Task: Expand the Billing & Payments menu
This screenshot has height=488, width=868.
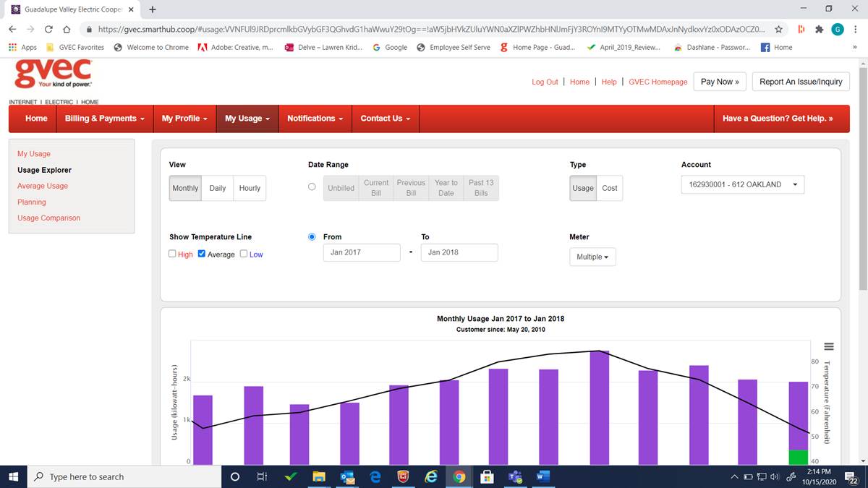Action: pos(105,119)
